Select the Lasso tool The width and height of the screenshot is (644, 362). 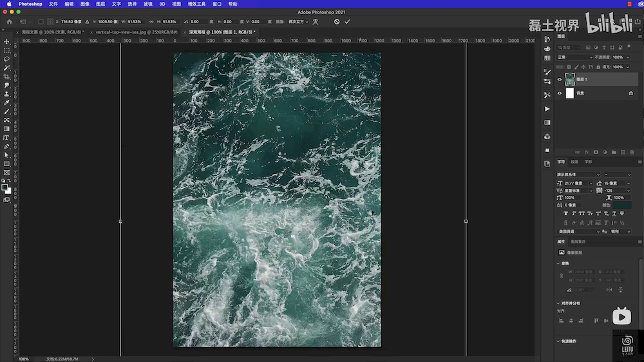tap(6, 59)
